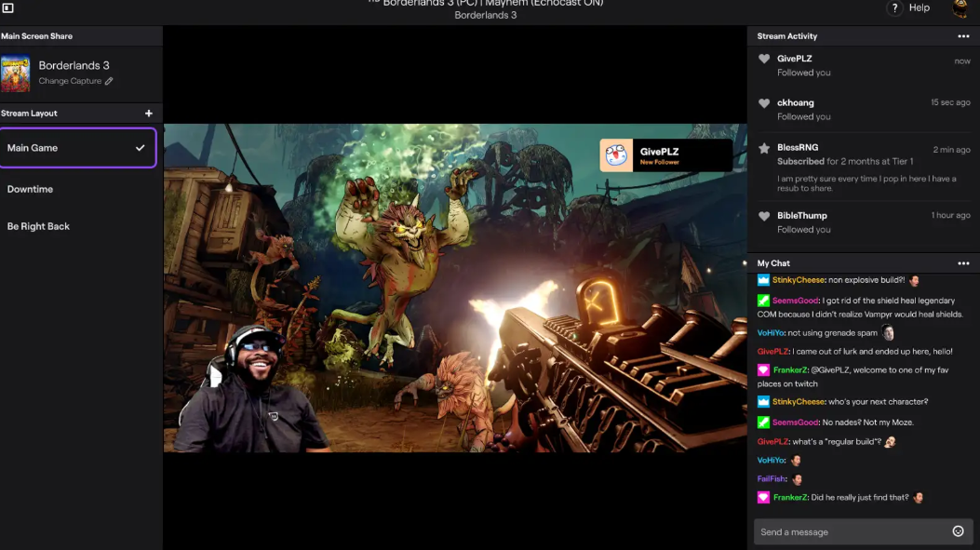
Task: Click the GivePLZ new follower alert icon
Action: pos(615,154)
